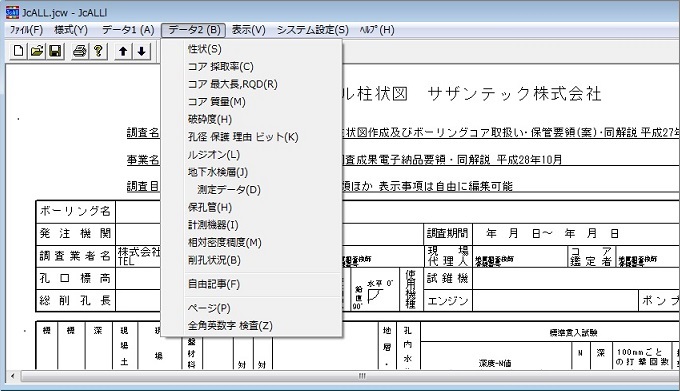Expand the 表示(V) menu
The image size is (680, 391).
click(248, 30)
